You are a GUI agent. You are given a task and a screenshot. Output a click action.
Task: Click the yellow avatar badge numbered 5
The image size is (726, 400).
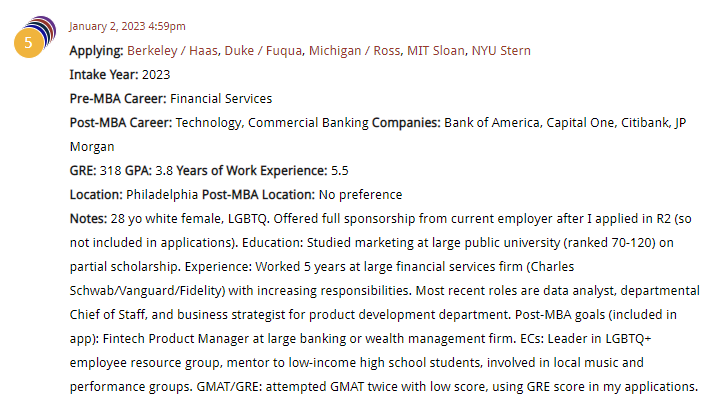pyautogui.click(x=28, y=44)
